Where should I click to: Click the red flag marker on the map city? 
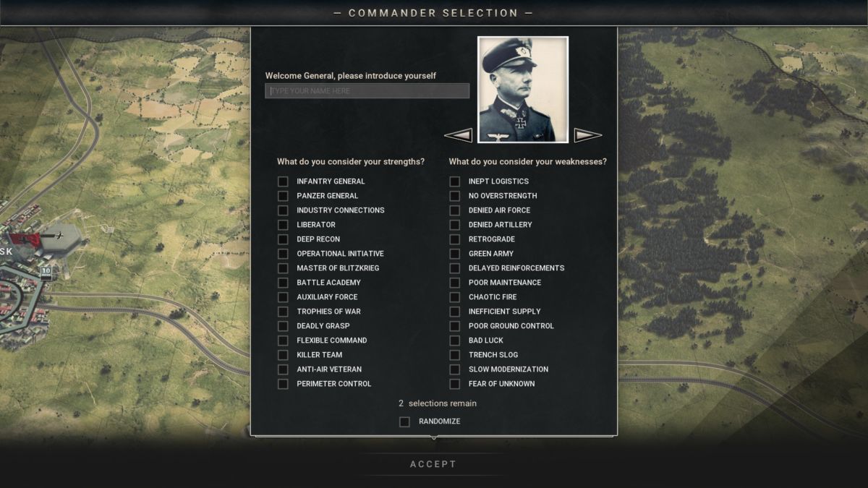coord(25,239)
